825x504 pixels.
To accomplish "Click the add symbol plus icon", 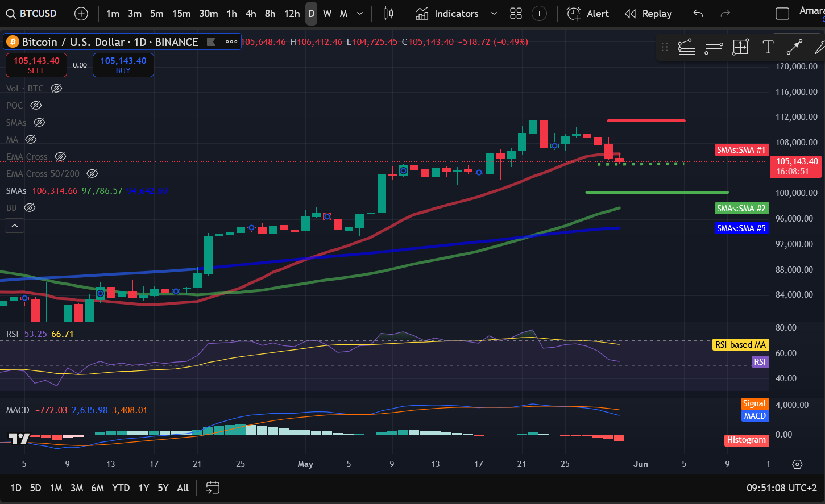I will (x=81, y=14).
